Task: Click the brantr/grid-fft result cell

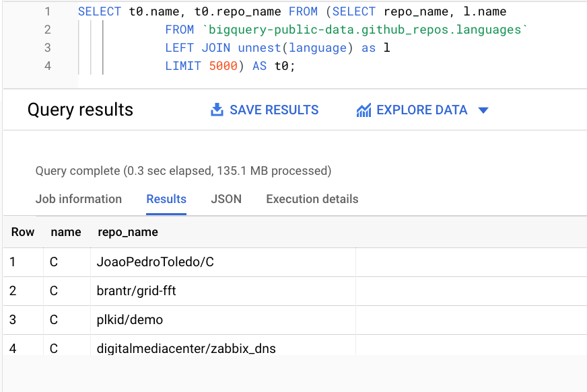Action: point(133,290)
